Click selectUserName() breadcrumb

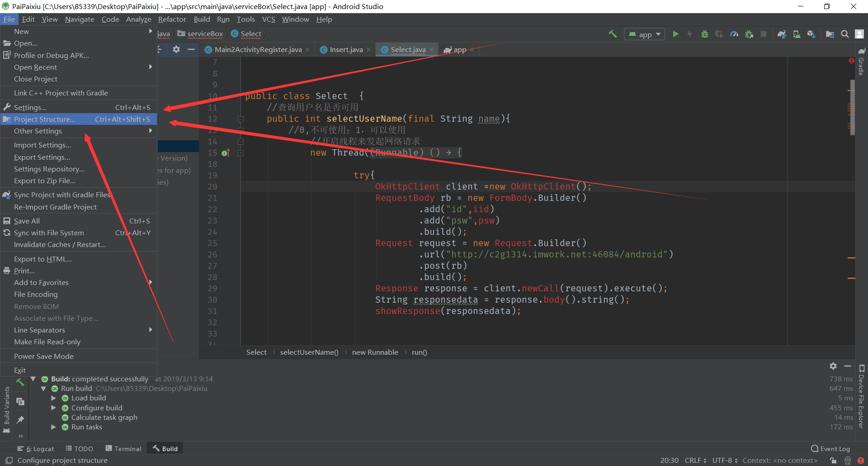point(309,352)
